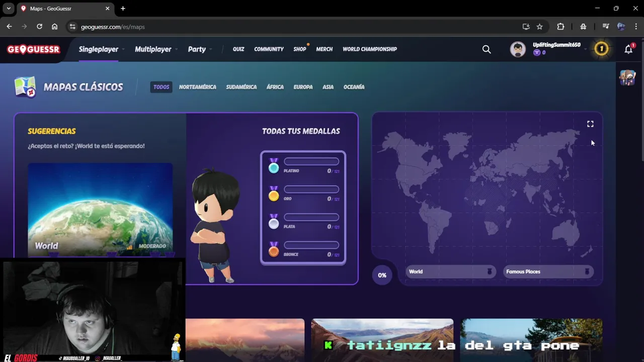Image resolution: width=644 pixels, height=362 pixels.
Task: Filter maps by Sudamérica
Action: click(242, 87)
